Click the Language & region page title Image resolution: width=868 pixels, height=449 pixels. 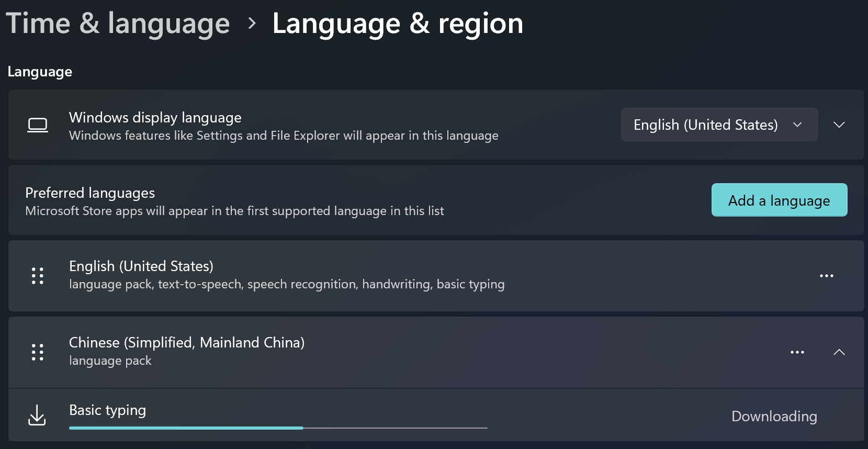point(398,24)
